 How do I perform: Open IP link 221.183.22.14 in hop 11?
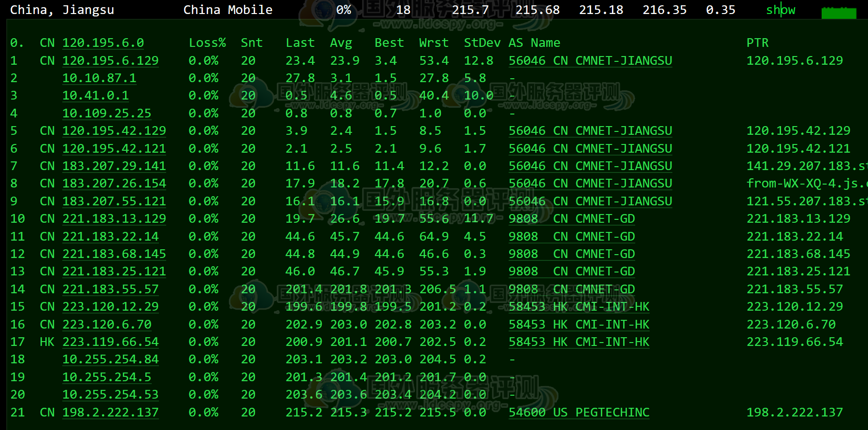111,237
